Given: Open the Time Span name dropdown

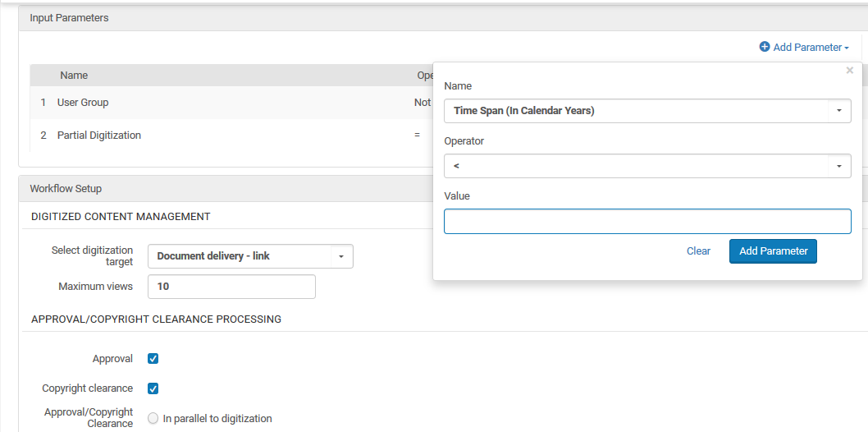Looking at the screenshot, I should pyautogui.click(x=646, y=111).
